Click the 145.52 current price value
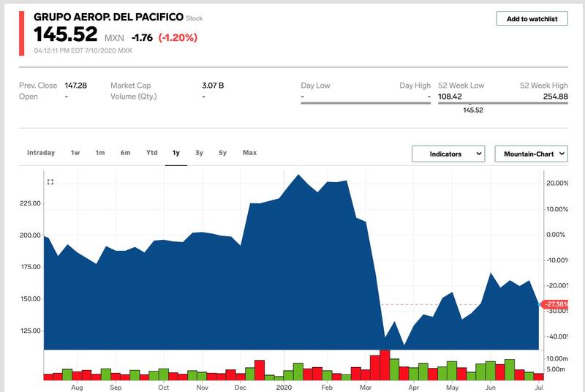585x392 pixels. click(66, 34)
